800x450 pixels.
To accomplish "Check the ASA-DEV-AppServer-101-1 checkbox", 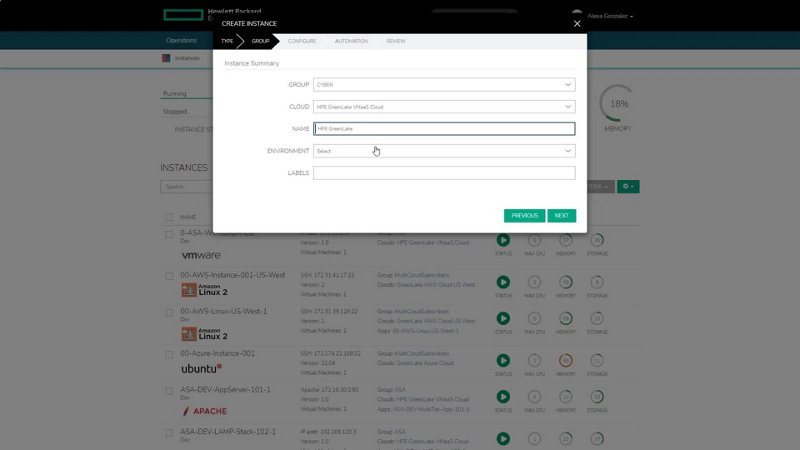I will [169, 391].
